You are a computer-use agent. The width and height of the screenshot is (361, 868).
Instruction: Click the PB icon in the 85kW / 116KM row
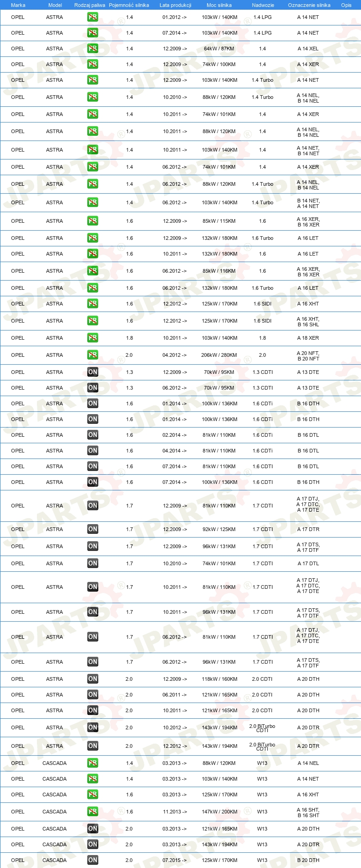click(93, 271)
